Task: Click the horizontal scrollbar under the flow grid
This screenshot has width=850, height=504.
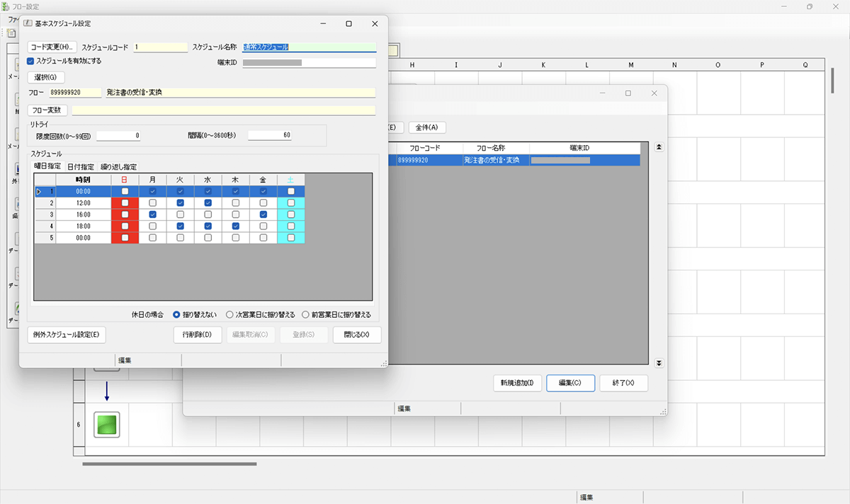Action: (169, 464)
